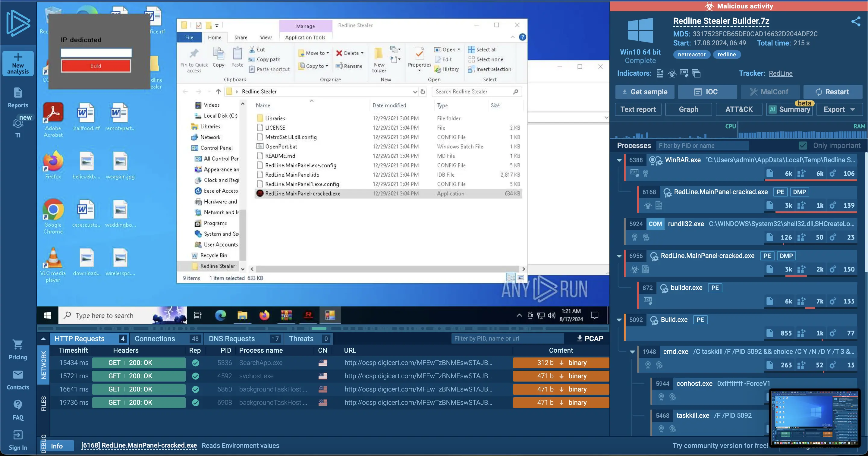Viewport: 868px width, 456px height.
Task: Click the IP dedicated input field
Action: click(x=96, y=53)
